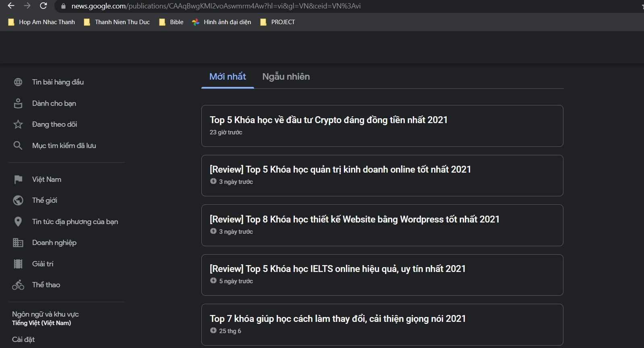
Task: Click flag icon for Việt Nam
Action: point(18,179)
